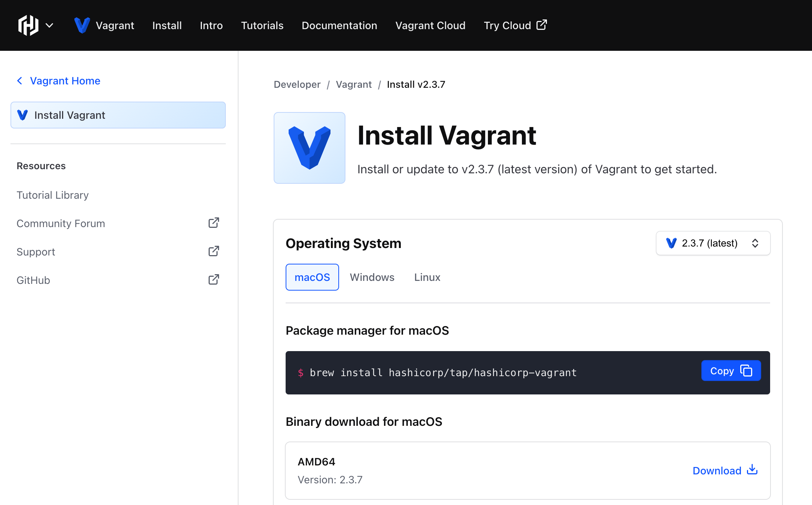
Task: Click the brew install command text
Action: click(x=443, y=373)
